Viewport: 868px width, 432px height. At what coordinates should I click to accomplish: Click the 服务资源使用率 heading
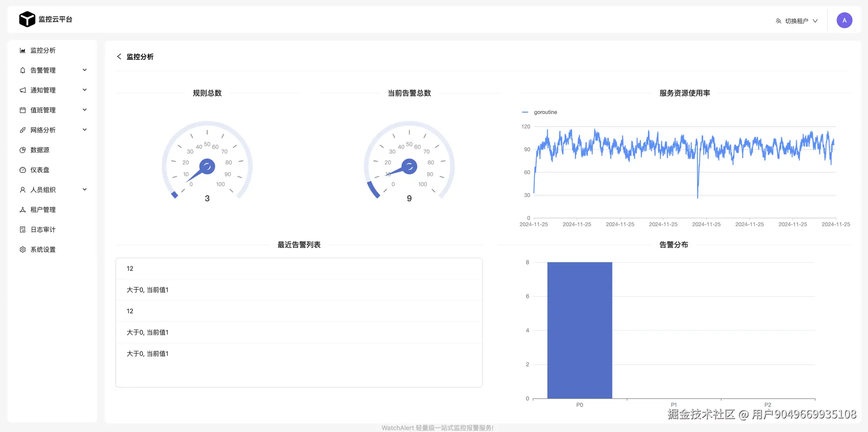tap(684, 93)
